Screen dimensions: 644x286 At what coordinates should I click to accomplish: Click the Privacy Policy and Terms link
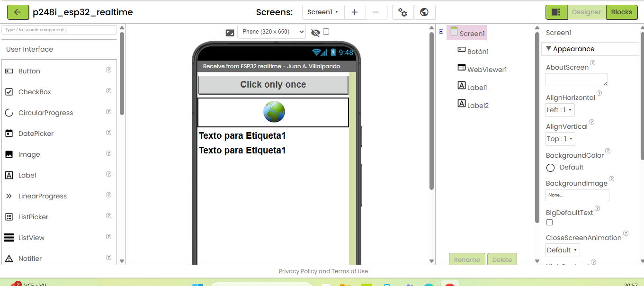click(x=323, y=271)
